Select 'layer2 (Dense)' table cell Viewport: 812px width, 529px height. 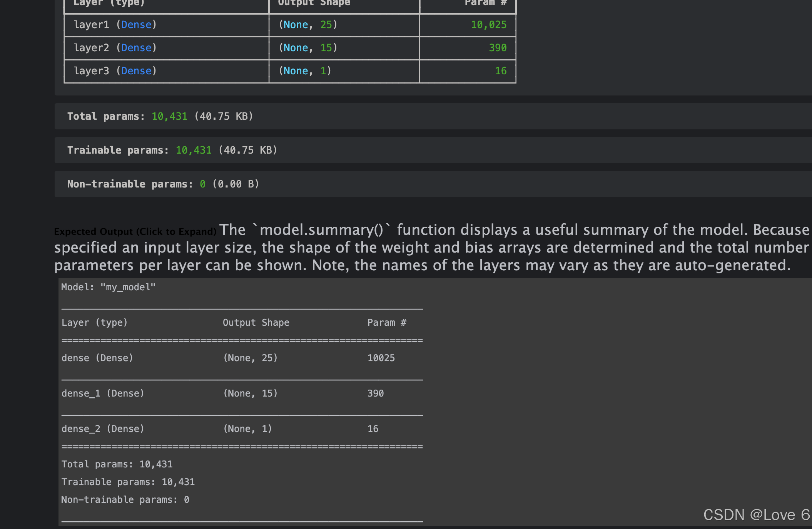[166, 48]
